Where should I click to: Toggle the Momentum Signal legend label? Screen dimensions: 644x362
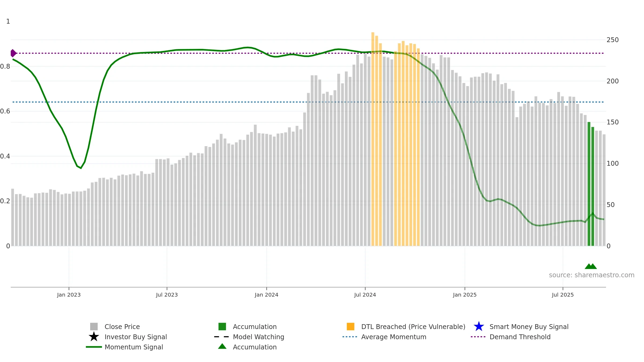(134, 347)
